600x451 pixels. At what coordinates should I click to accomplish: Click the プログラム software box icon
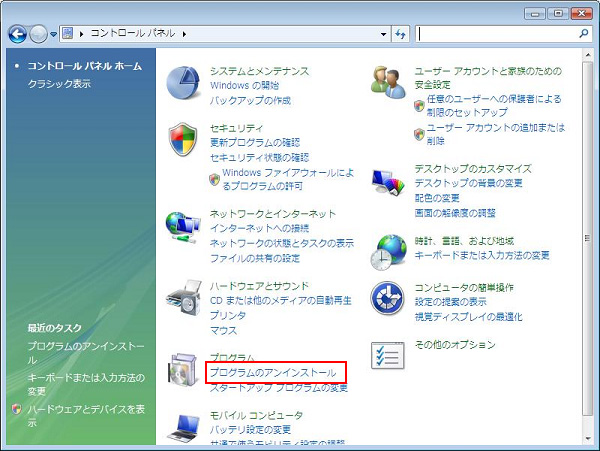183,370
